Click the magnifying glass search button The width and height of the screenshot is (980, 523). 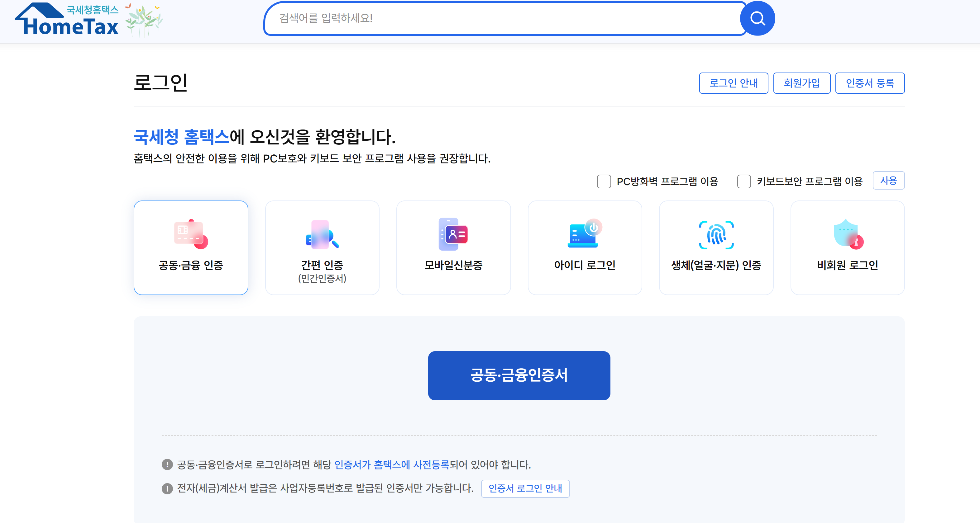coord(757,18)
